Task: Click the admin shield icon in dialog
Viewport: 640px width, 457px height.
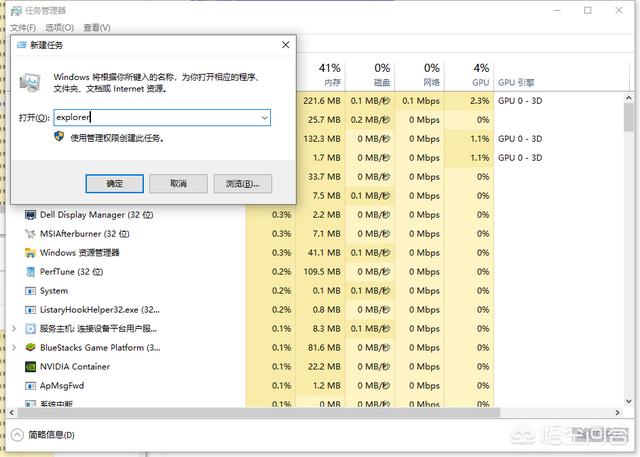Action: pos(60,137)
